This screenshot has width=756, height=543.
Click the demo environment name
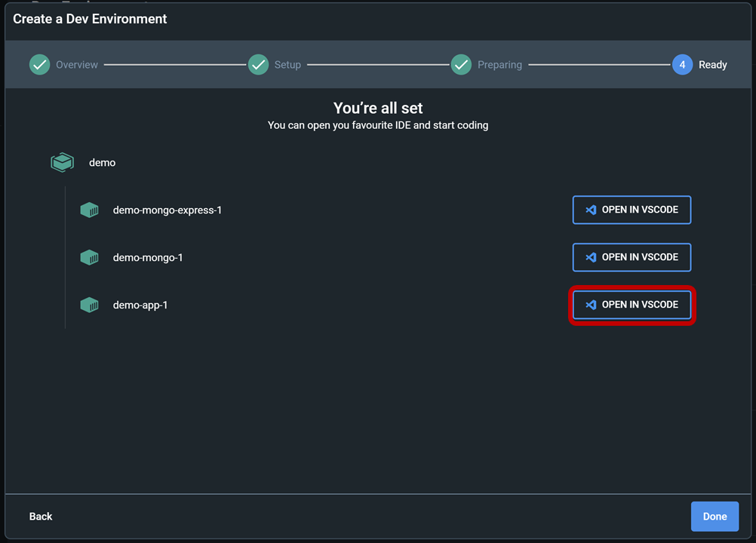pos(102,162)
